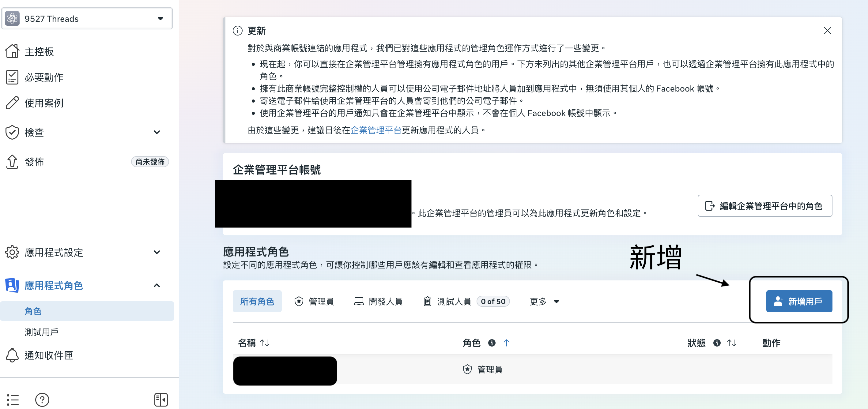Sort the table by 名稱 arrows
This screenshot has height=409, width=868.
(x=265, y=343)
